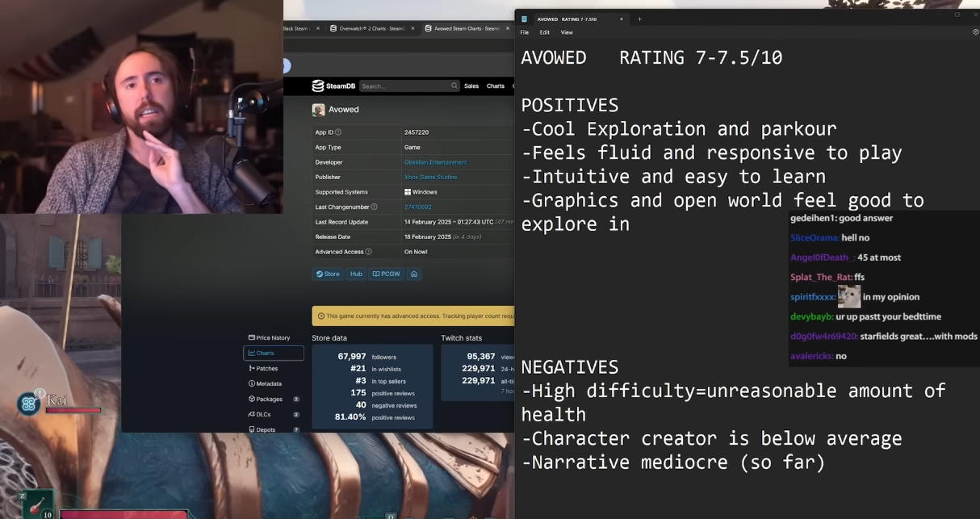The height and width of the screenshot is (519, 980).
Task: Click chat username devybayb
Action: click(813, 316)
